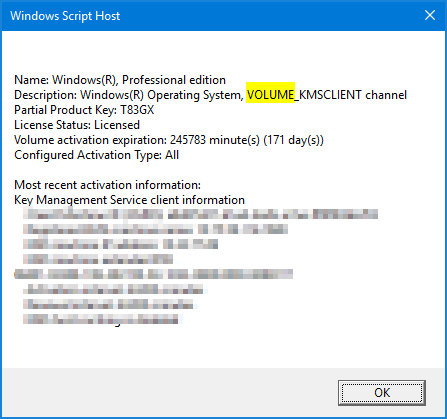
Task: Click the highlighted VOLUME word
Action: 270,95
